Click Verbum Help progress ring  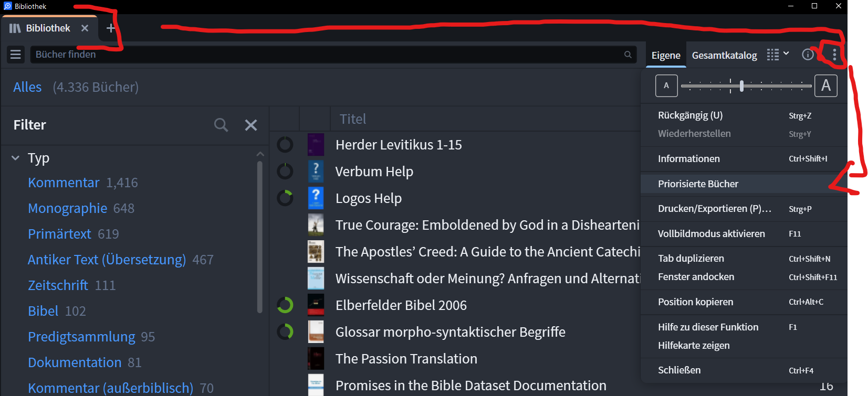[285, 171]
